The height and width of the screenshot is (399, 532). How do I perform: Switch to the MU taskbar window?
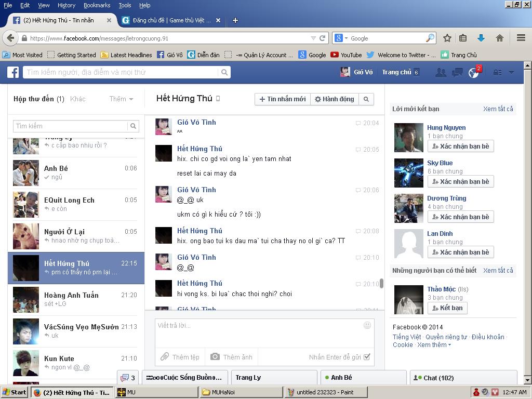coord(157,392)
